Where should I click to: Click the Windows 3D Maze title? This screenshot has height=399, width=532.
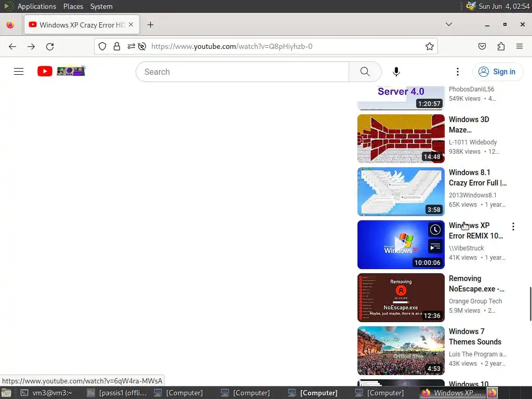click(469, 125)
